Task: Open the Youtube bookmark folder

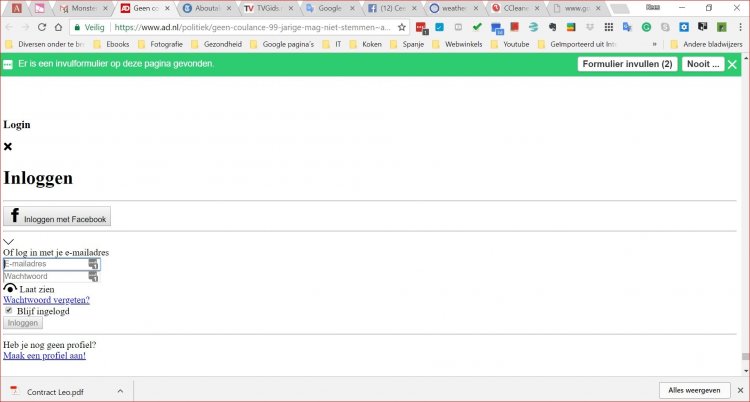Action: pyautogui.click(x=510, y=44)
